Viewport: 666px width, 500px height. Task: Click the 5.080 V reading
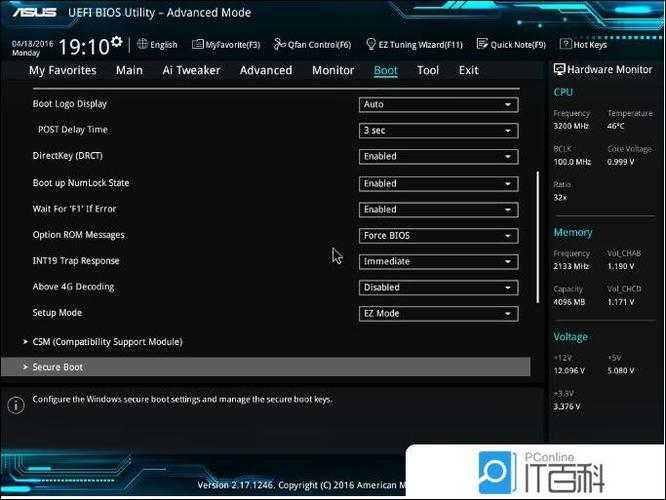[x=621, y=371]
